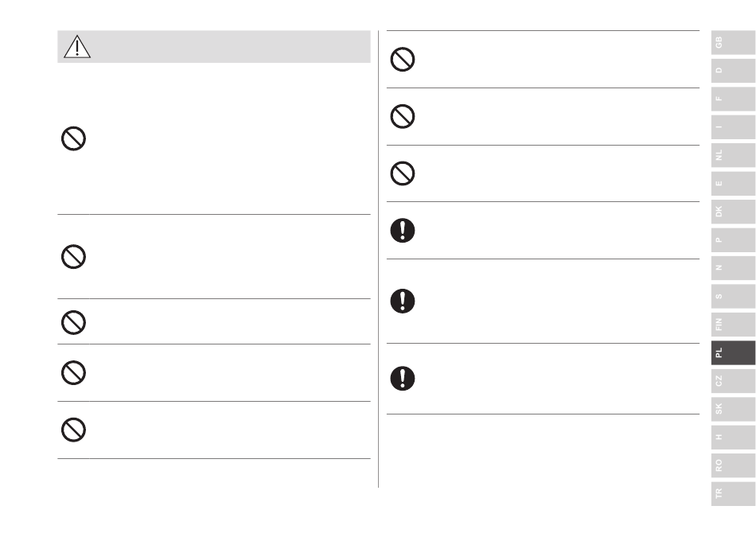Go to the TR language tab
The width and height of the screenshot is (756, 537).
click(733, 493)
